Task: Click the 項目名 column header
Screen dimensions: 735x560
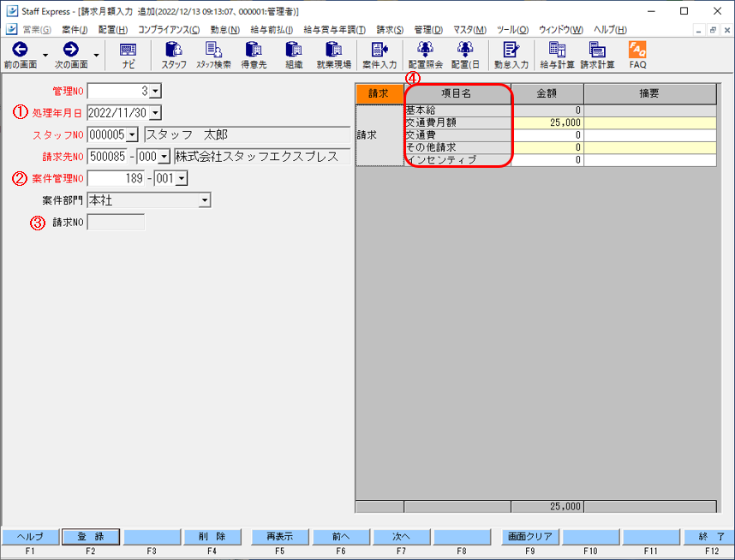Action: point(457,93)
